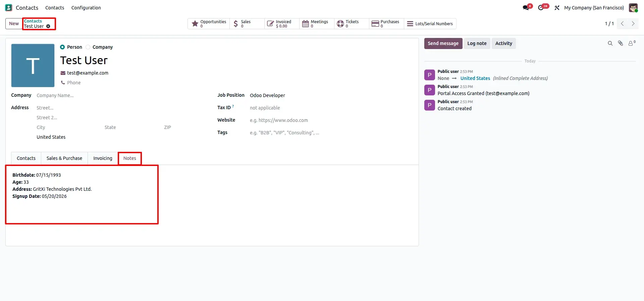The width and height of the screenshot is (644, 301).
Task: Select the Company radio button
Action: [88, 47]
